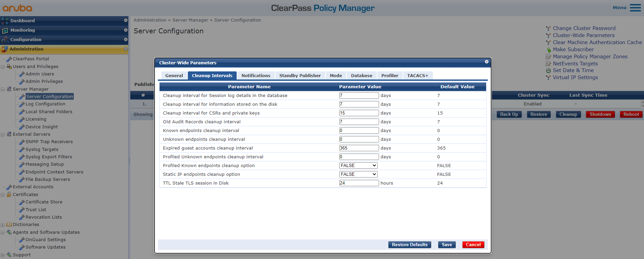Open Revocation Lists tree item

(44, 217)
